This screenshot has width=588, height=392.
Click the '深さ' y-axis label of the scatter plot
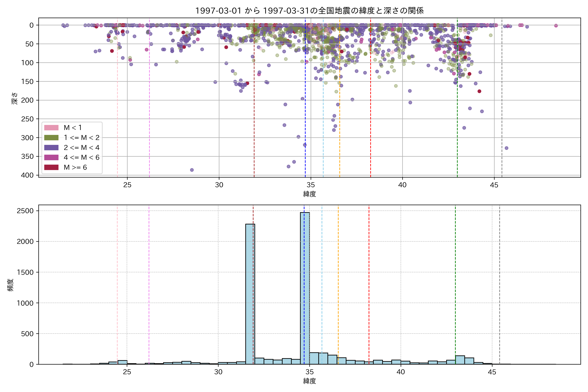[x=15, y=98]
